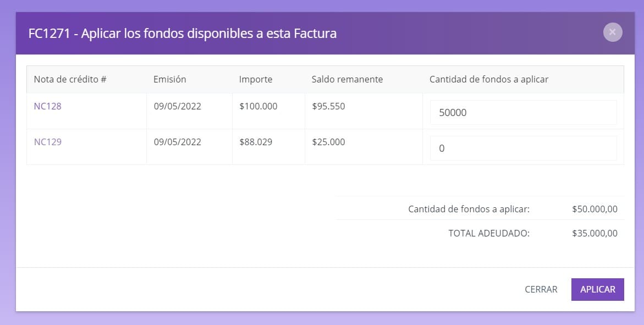The image size is (644, 325).
Task: Open credit note NC129 link
Action: [48, 142]
